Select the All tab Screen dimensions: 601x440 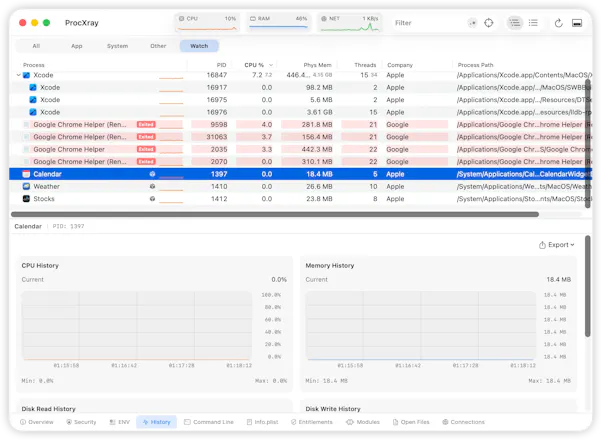(36, 46)
